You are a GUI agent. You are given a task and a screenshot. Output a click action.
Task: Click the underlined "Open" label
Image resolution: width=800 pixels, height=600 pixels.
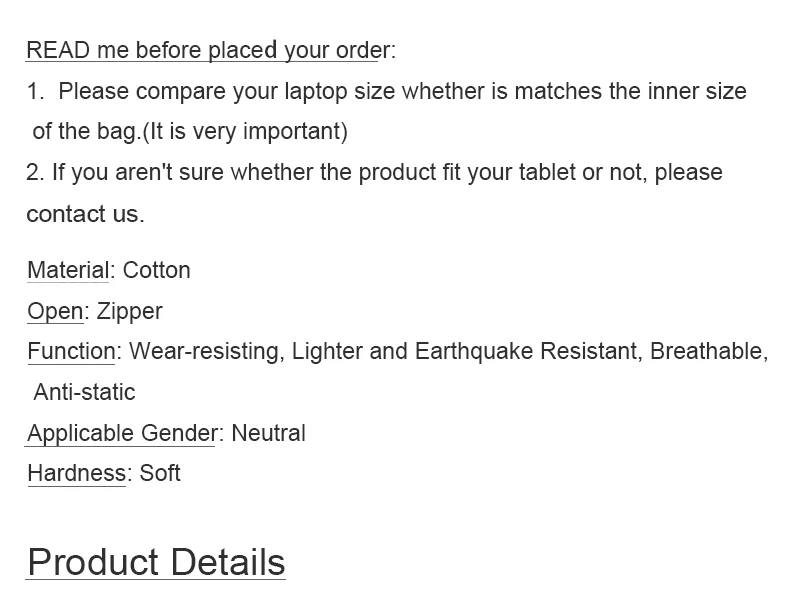[55, 311]
